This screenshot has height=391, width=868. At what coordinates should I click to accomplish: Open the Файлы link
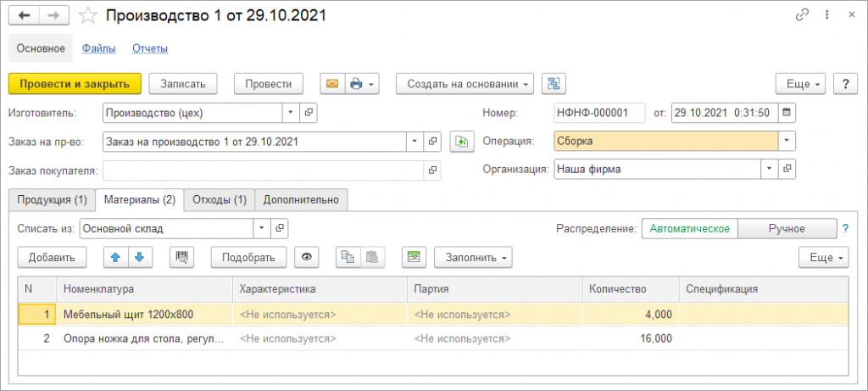[98, 48]
